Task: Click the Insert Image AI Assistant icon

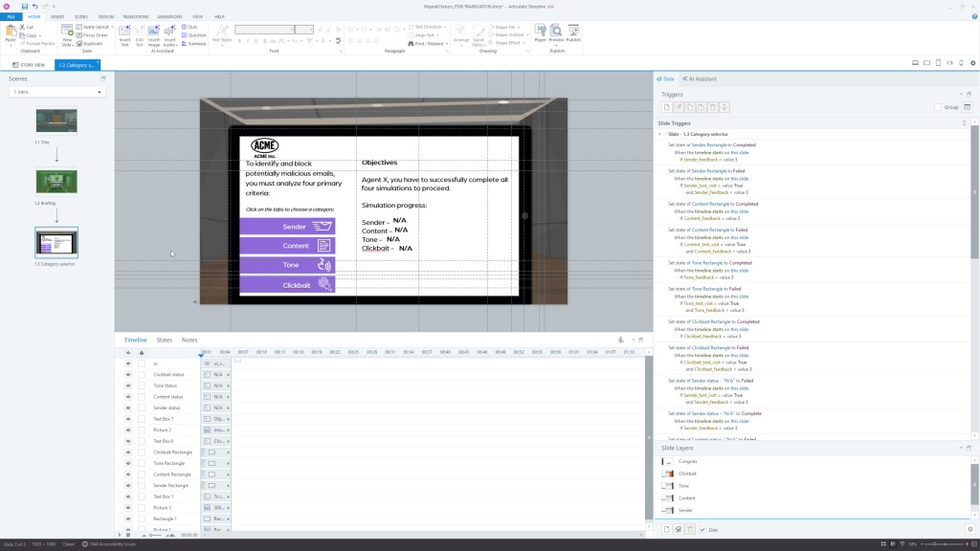Action: click(x=153, y=30)
